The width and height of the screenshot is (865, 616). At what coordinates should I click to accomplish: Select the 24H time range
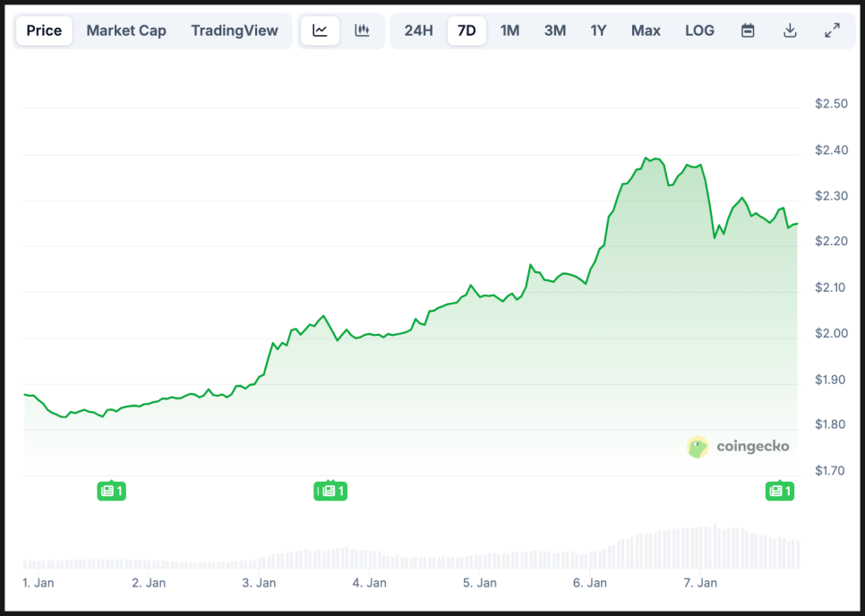[x=418, y=30]
